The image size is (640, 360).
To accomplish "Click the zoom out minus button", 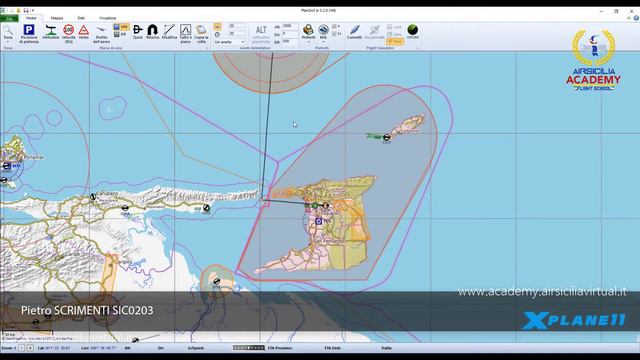I will coord(22,348).
